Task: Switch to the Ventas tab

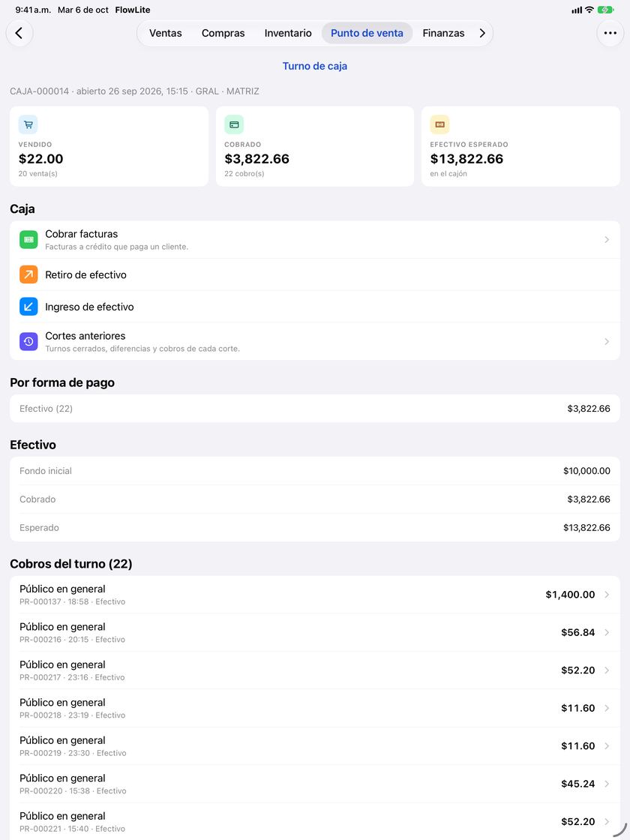Action: click(x=166, y=33)
